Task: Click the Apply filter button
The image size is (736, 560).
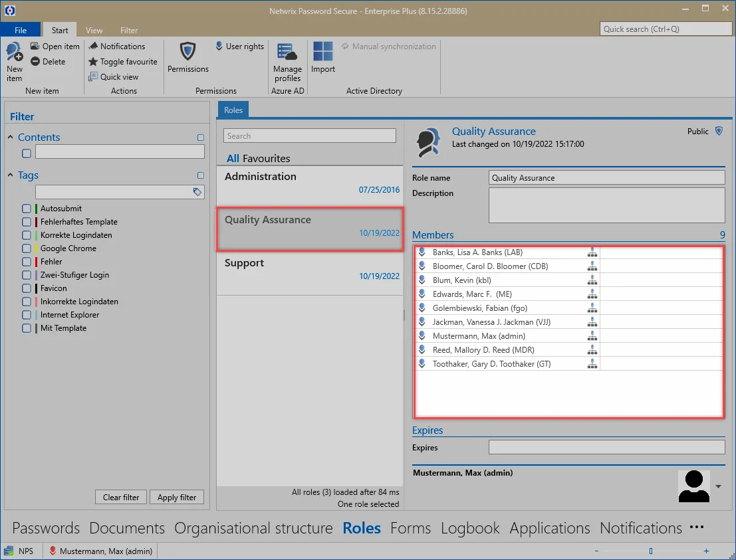Action: [176, 497]
